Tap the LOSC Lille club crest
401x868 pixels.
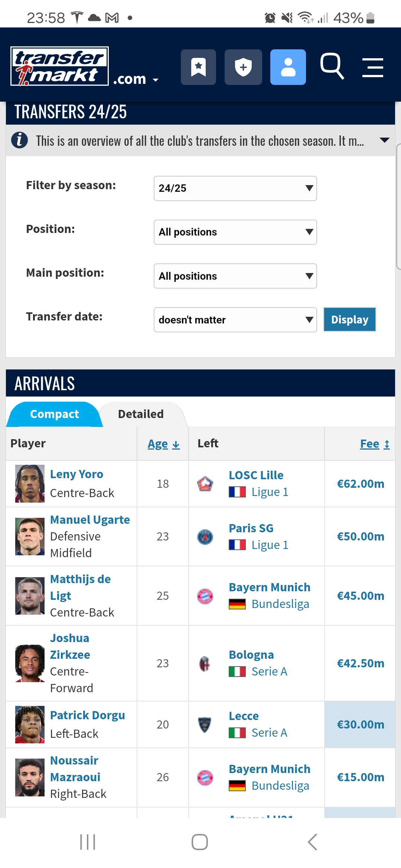point(205,484)
